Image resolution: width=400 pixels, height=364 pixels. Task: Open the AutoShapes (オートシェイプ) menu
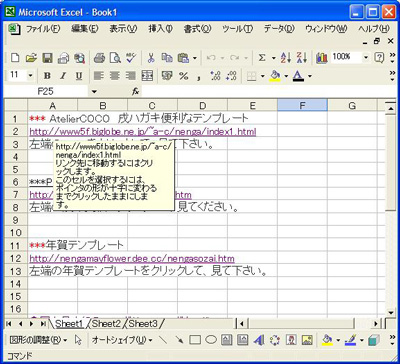[122, 340]
